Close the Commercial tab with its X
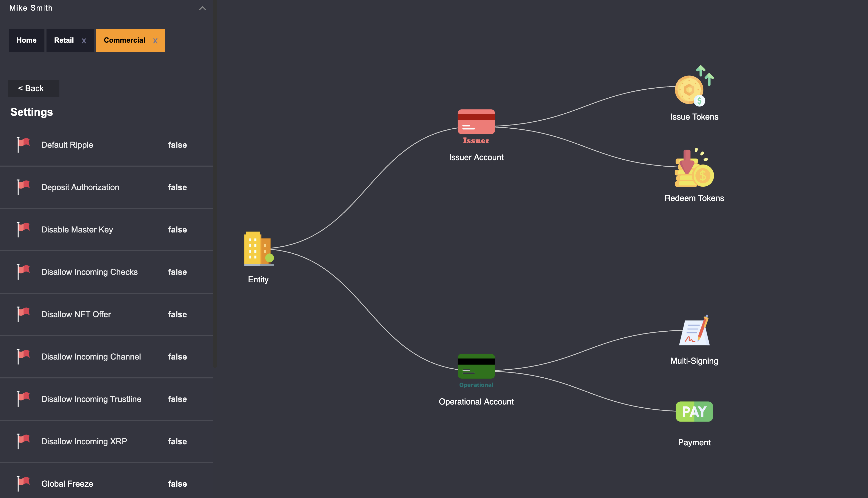Image resolution: width=868 pixels, height=498 pixels. tap(155, 41)
